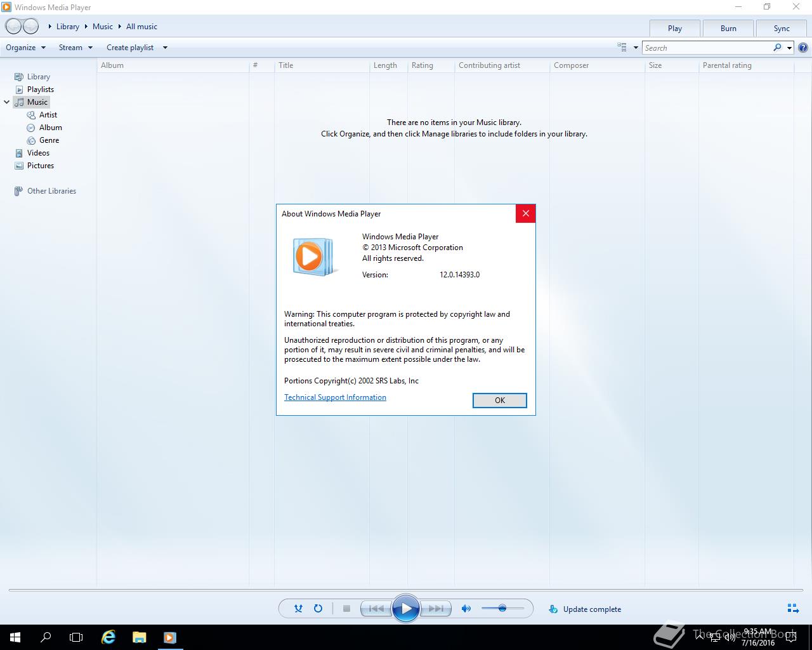The width and height of the screenshot is (812, 650).
Task: Switch to the Sync tab
Action: click(782, 28)
